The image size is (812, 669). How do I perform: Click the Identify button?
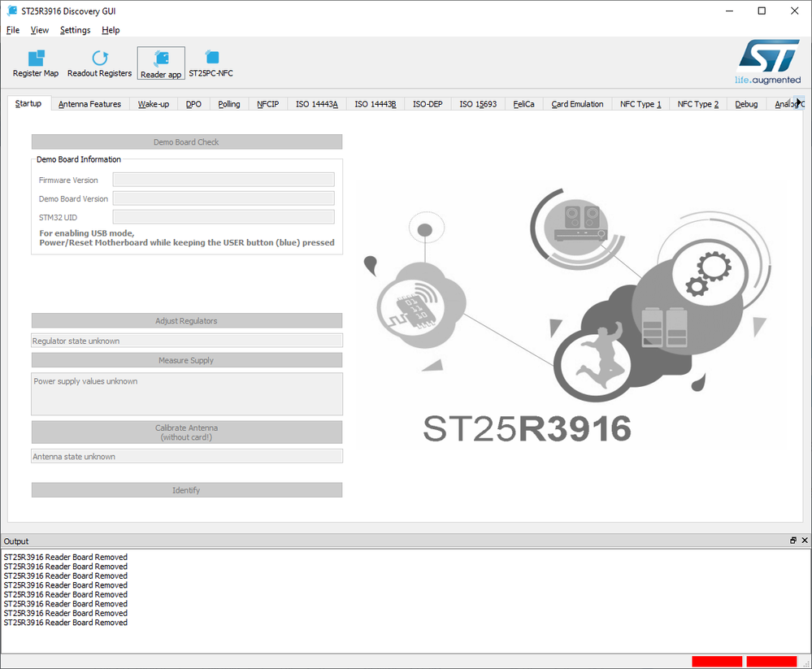186,490
